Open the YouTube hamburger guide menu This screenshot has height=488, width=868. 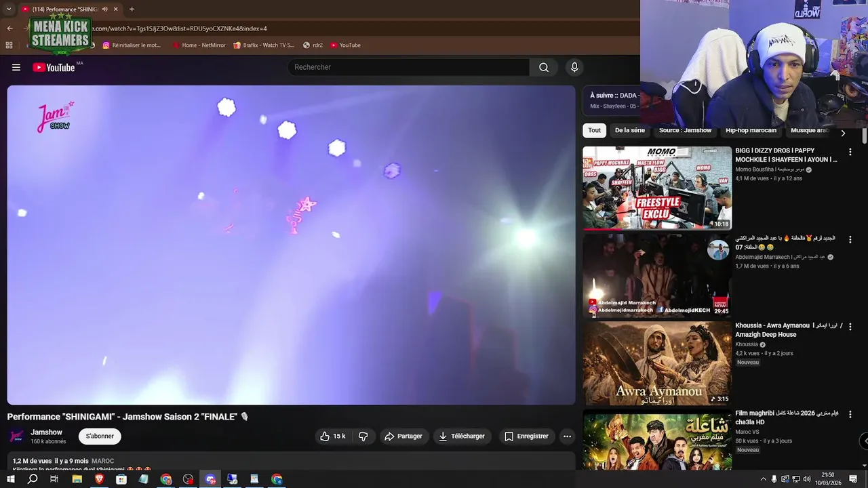16,67
